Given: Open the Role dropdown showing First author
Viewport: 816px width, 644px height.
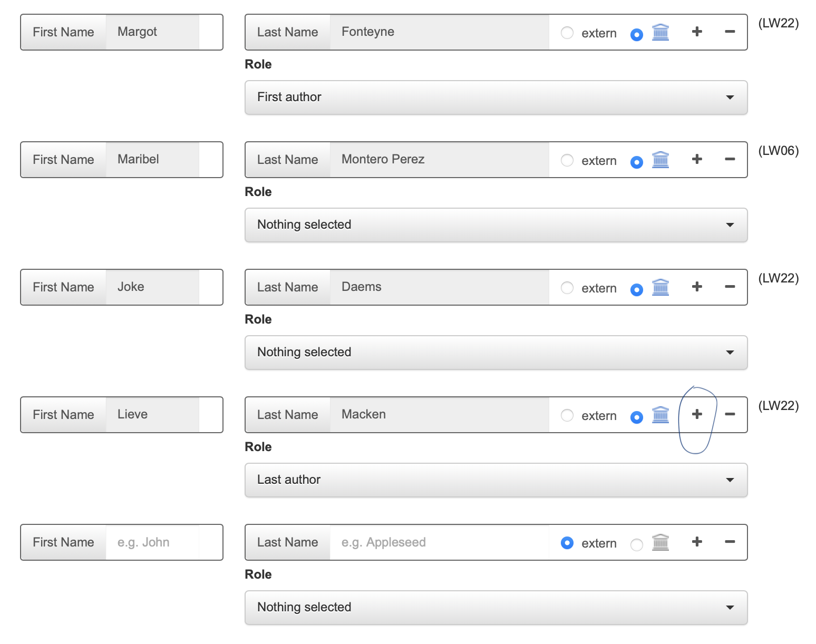Looking at the screenshot, I should click(x=496, y=97).
